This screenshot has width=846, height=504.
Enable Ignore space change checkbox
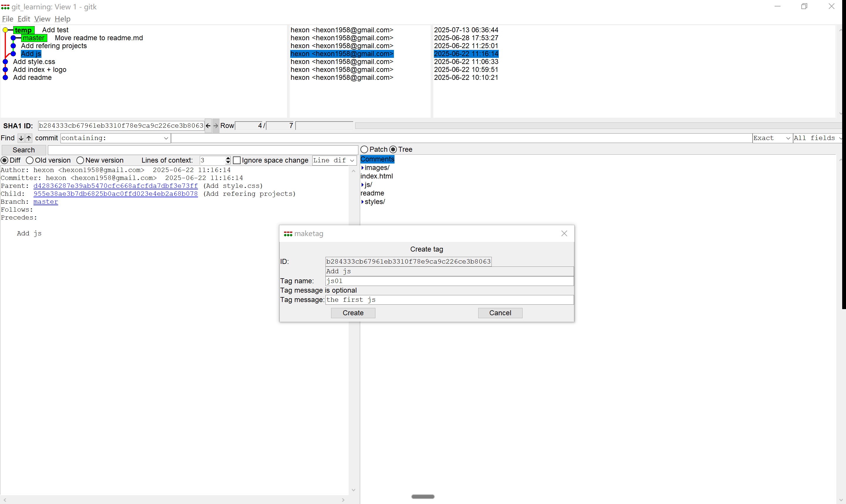(x=237, y=160)
